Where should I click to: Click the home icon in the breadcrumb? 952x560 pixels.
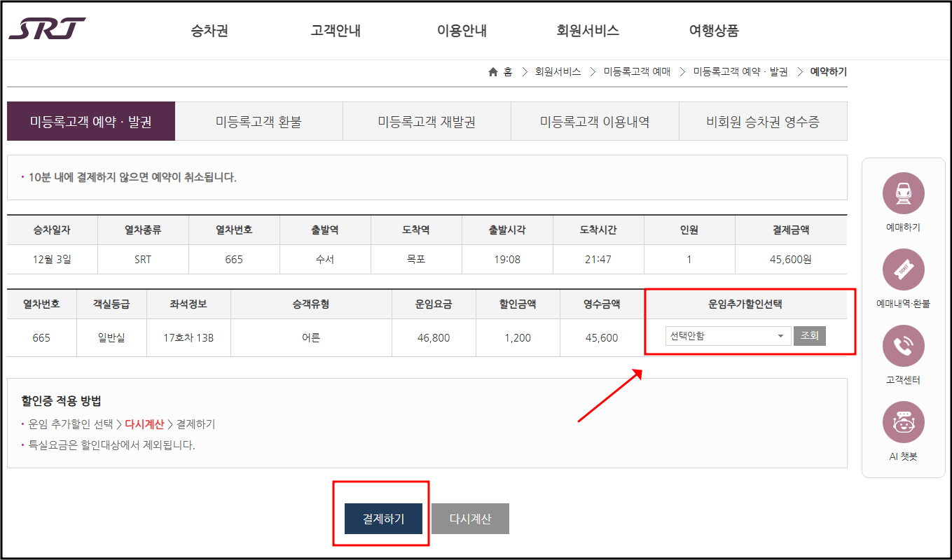tap(493, 71)
